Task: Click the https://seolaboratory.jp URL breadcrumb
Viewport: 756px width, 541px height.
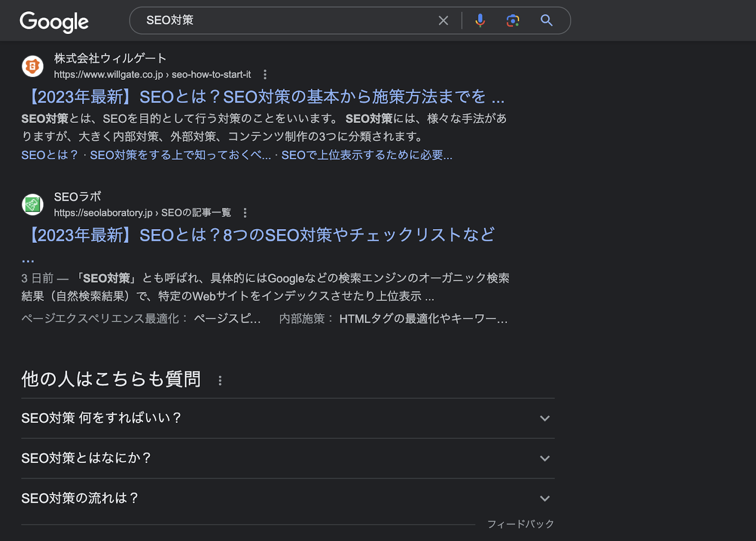Action: click(142, 213)
